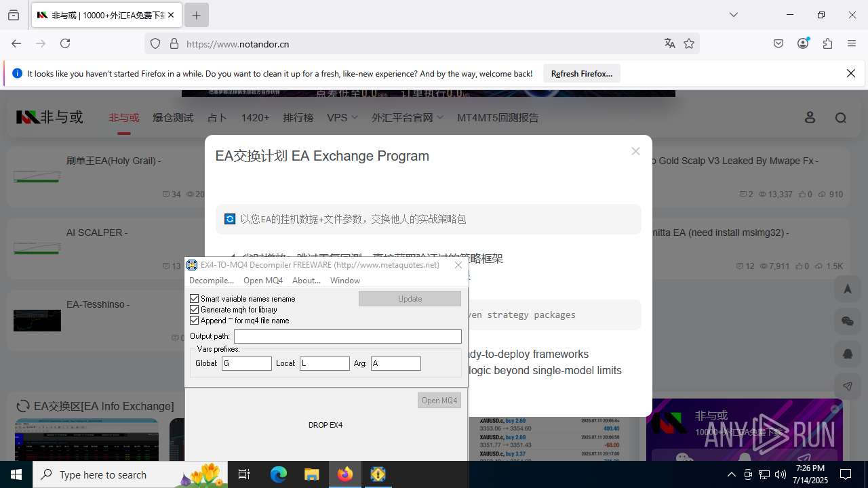Dismiss the Firefox refresh notification bar

(851, 73)
